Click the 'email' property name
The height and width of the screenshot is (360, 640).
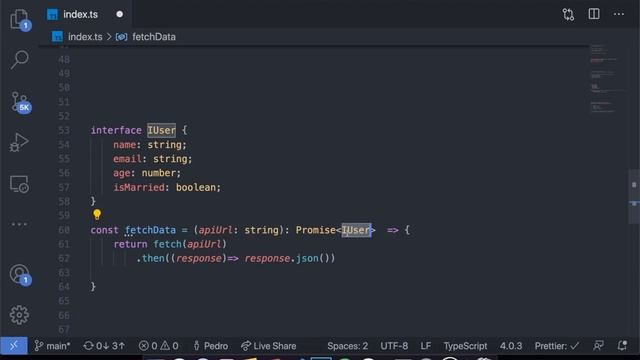tap(127, 159)
